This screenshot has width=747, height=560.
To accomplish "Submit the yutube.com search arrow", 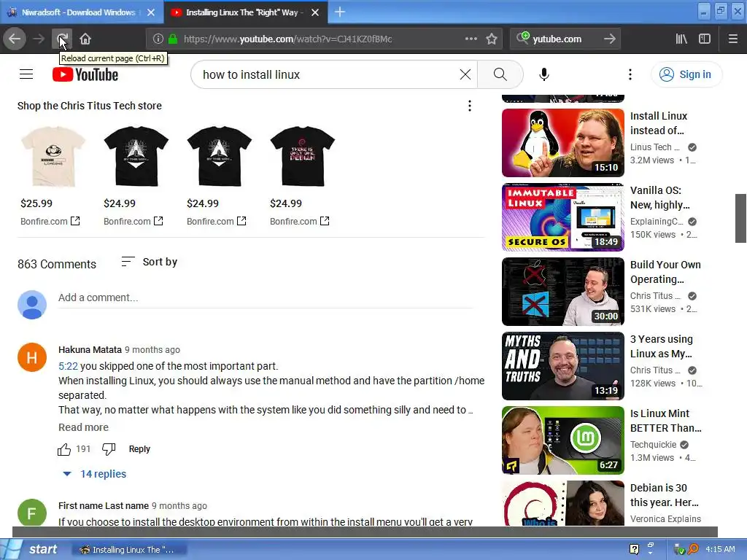I will click(x=610, y=39).
